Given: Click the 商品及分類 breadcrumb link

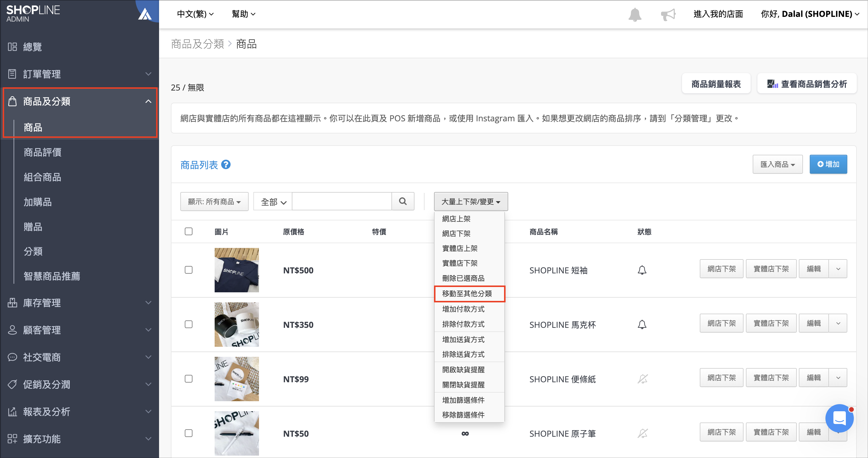Looking at the screenshot, I should click(197, 44).
